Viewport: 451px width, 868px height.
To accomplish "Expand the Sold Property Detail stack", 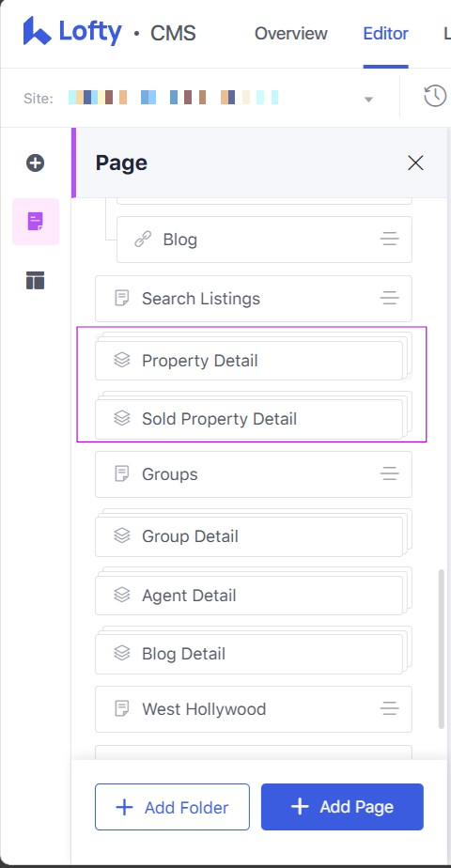I will (x=249, y=419).
